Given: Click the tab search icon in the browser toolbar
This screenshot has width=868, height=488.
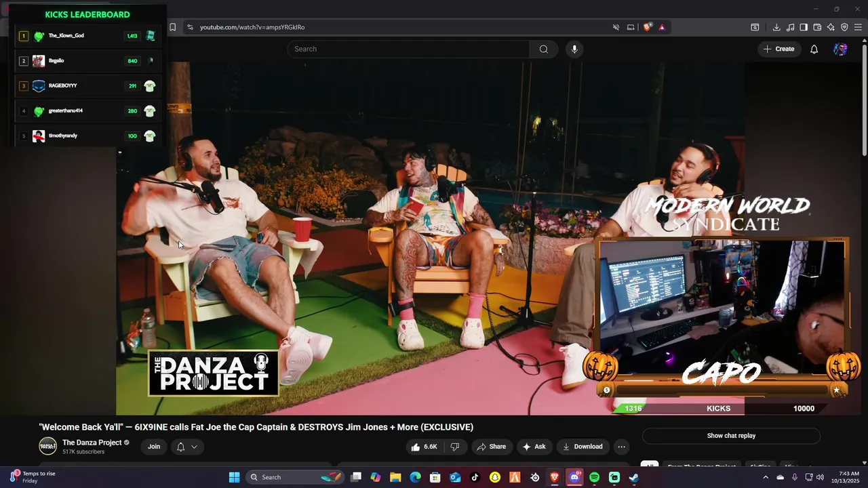Looking at the screenshot, I should point(755,27).
